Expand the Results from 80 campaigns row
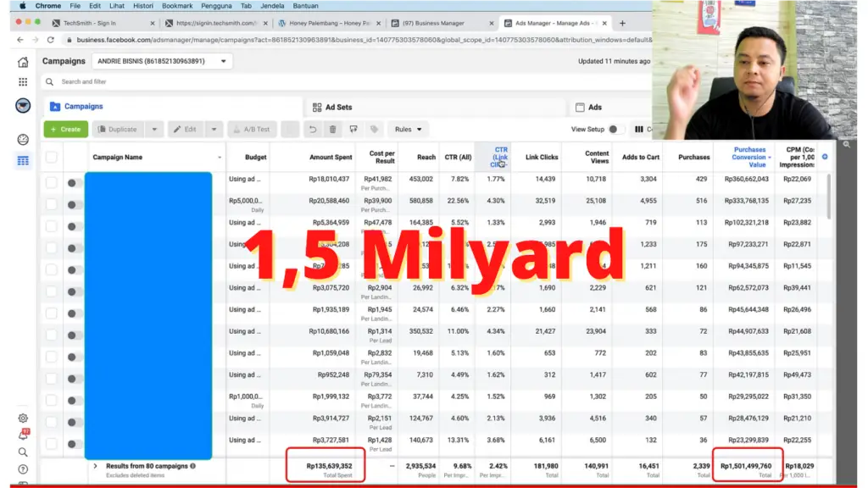The image size is (868, 488). click(x=95, y=465)
